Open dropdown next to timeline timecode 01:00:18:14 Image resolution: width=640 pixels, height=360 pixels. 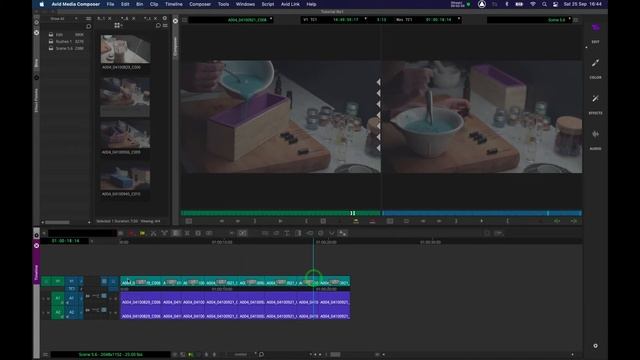point(91,241)
